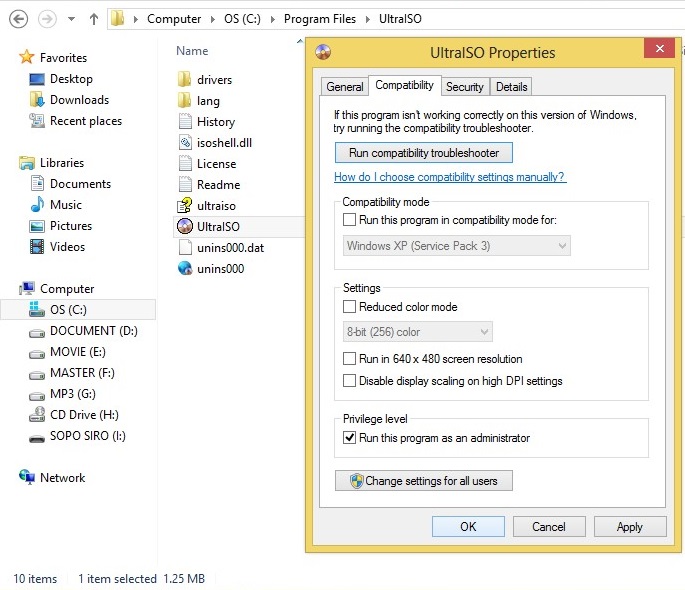
Task: Expand the chevron after OS (C:) in address bar
Action: [x=273, y=19]
